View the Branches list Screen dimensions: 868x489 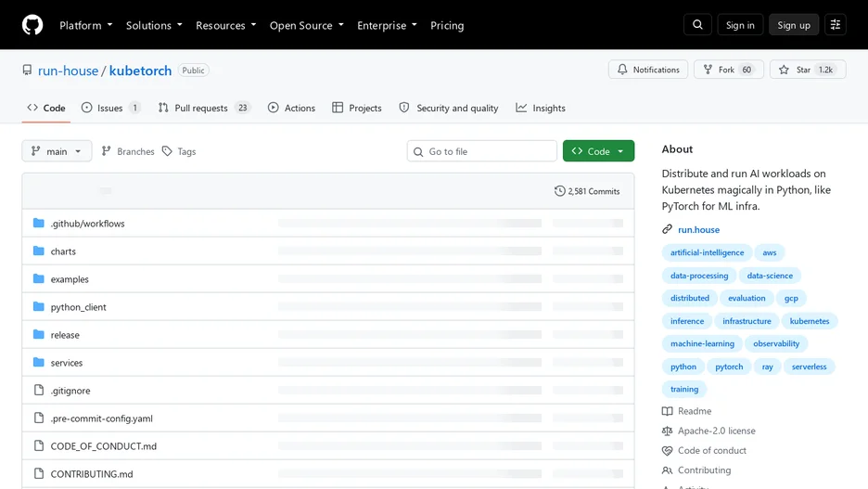pos(128,151)
